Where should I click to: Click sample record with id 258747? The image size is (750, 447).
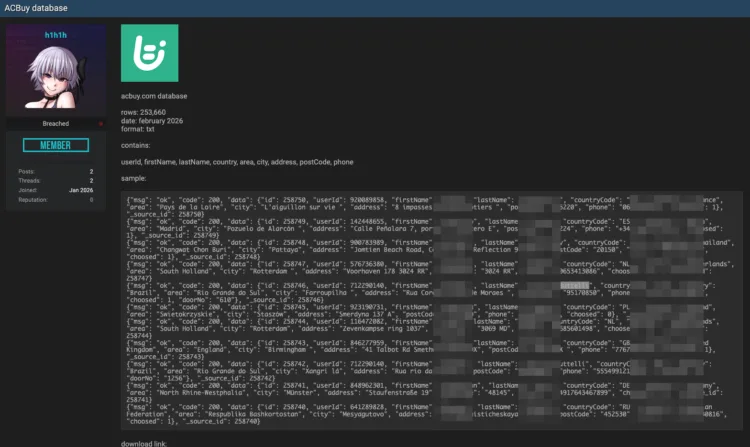pos(429,271)
